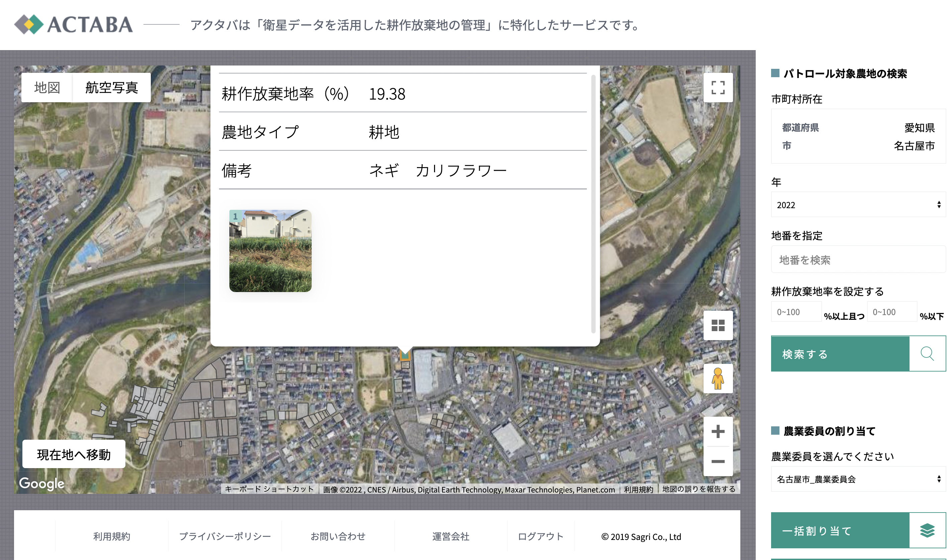Screen dimensions: 951x560
Task: Click the popup's vertical scrollbar
Action: tap(593, 204)
